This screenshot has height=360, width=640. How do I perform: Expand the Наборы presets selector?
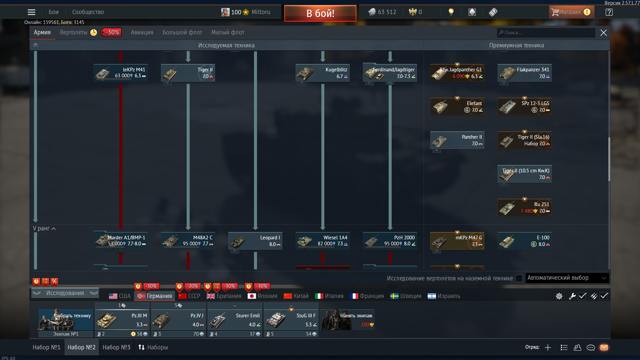pos(153,347)
